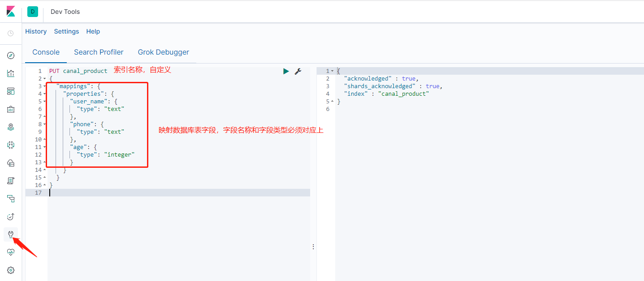
Task: Click the "age" key in the editor
Action: tap(78, 147)
